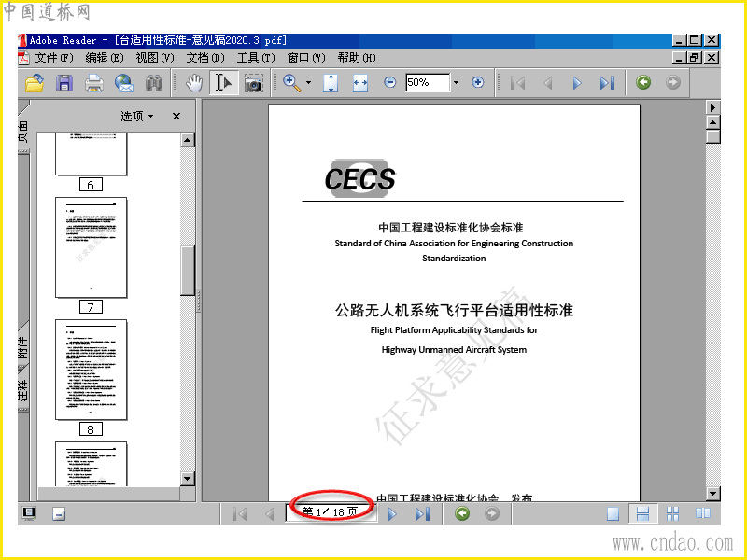Open search with the binoculars icon
The height and width of the screenshot is (560, 747).
tap(154, 83)
